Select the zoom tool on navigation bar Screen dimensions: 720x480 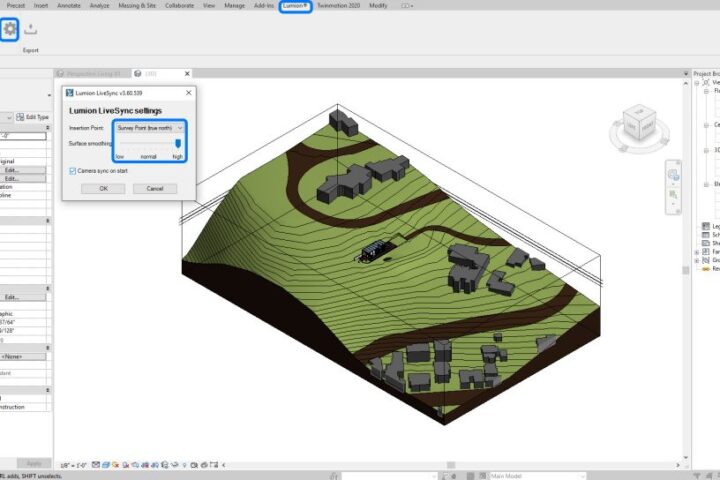[x=673, y=195]
